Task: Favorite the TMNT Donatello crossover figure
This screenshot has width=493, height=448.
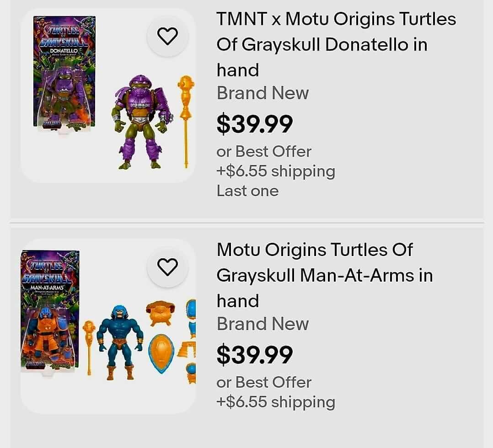Action: click(168, 36)
